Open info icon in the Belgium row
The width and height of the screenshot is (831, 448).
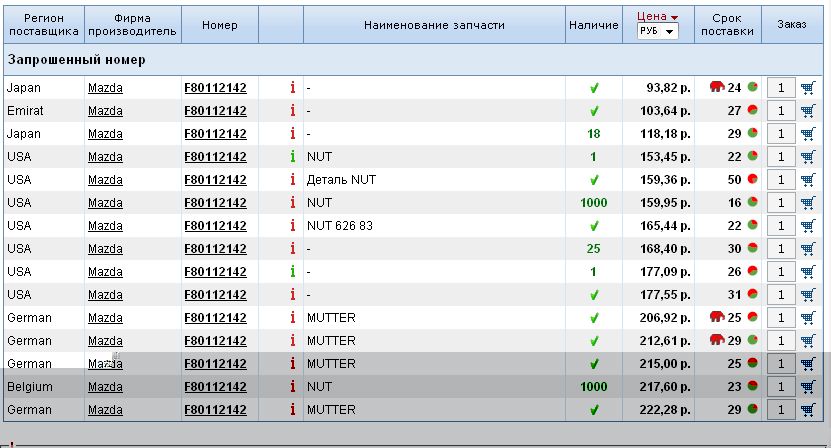[293, 386]
